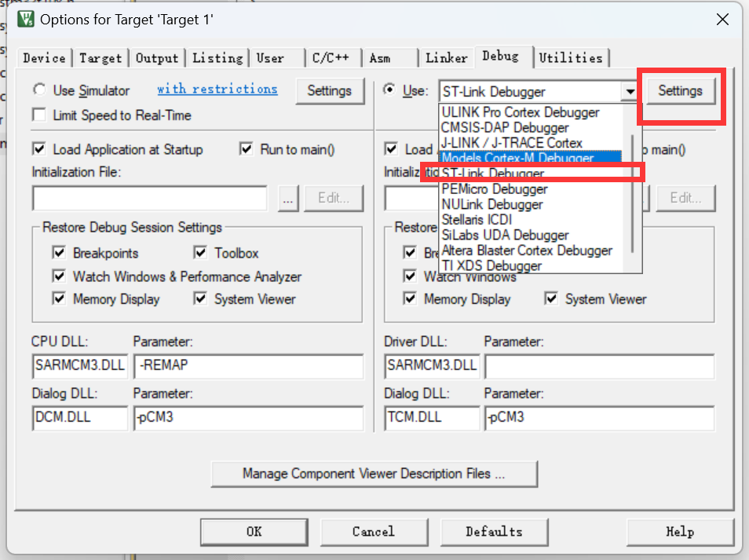Open the Linker tab
Viewport: 749px width, 560px height.
446,58
